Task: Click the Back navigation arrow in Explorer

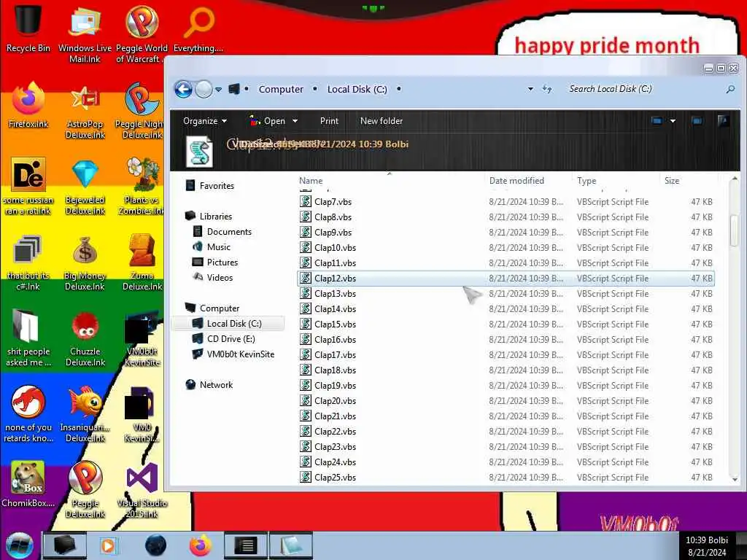Action: pos(183,89)
